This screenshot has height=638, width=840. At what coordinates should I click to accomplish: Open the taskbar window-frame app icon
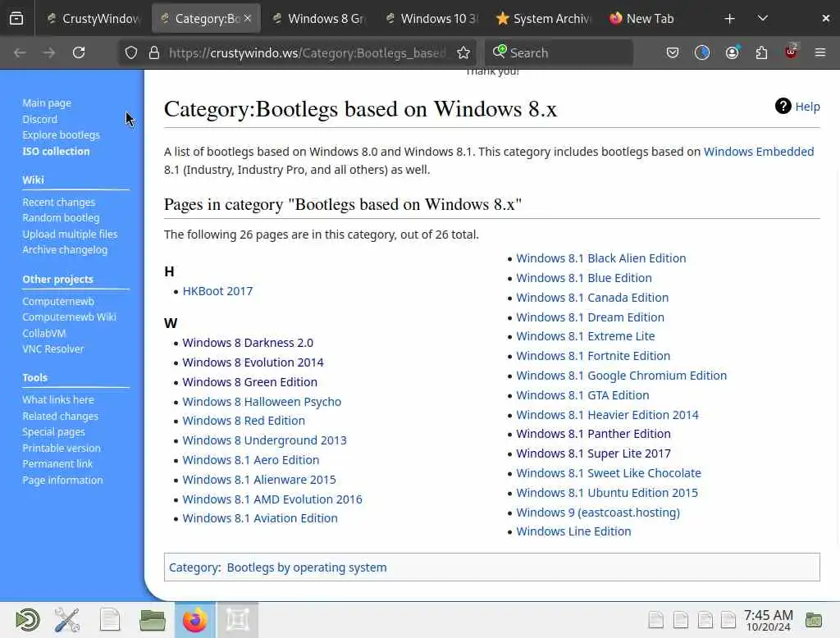(x=238, y=620)
